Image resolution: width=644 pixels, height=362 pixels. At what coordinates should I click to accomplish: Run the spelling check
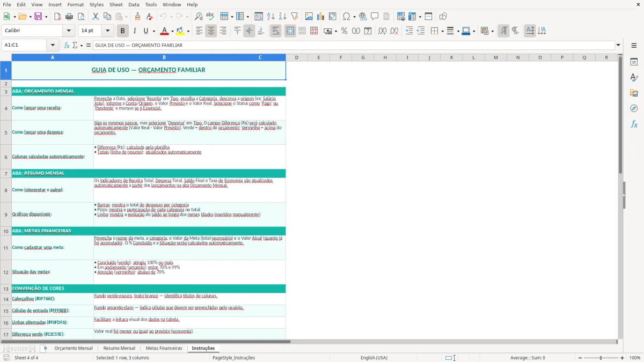pos(210,17)
